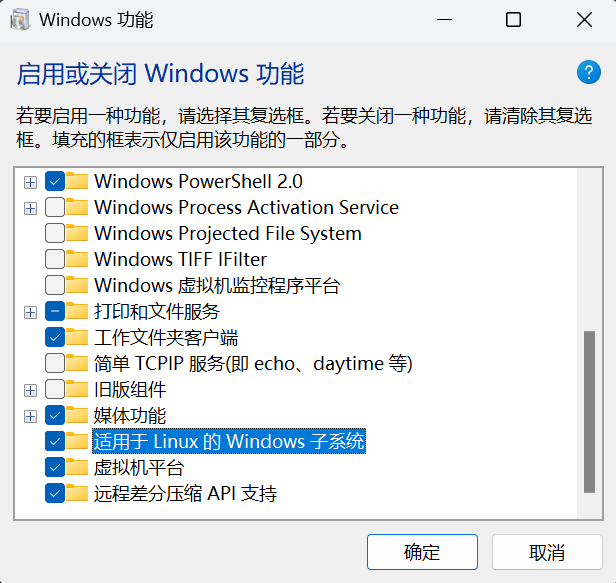Expand Windows Process Activation Service node
Screen dimensions: 616x583
tap(30, 208)
